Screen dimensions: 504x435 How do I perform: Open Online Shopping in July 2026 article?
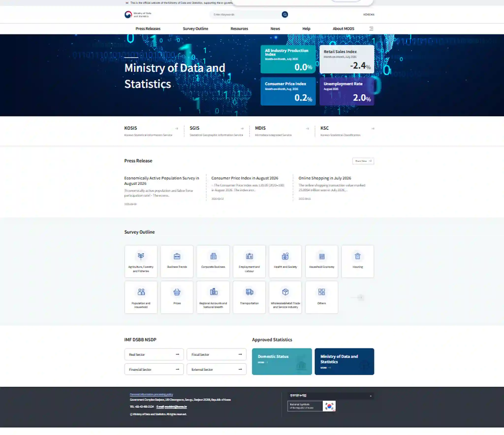point(325,178)
